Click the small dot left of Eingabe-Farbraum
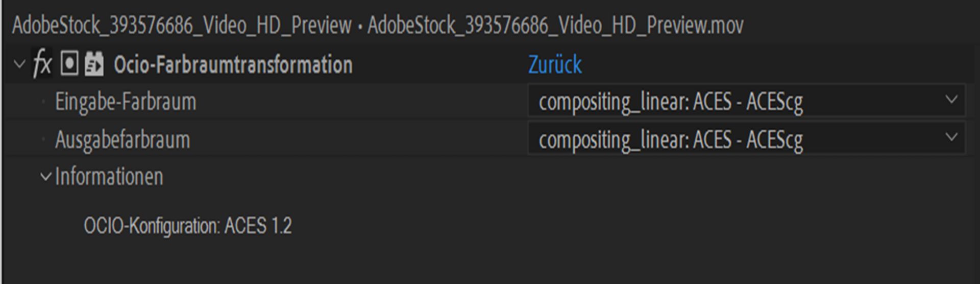Image resolution: width=980 pixels, height=284 pixels. [43, 102]
